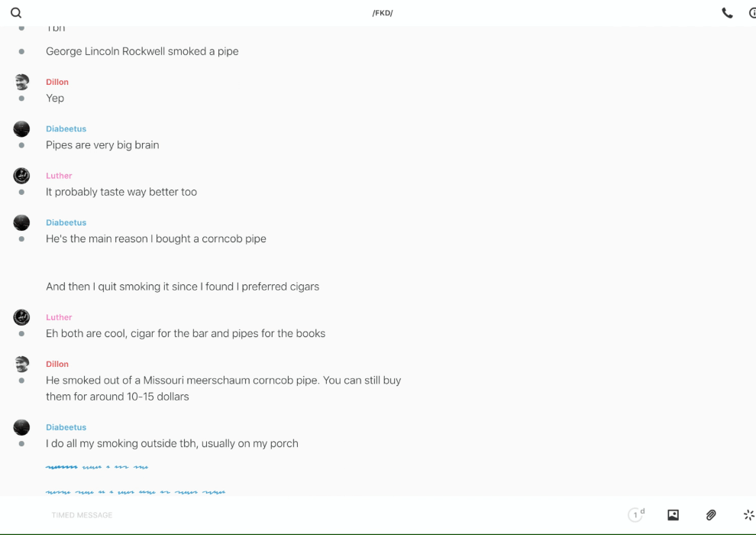Click the /FKD/ conversation title
Image resolution: width=756 pixels, height=535 pixels.
(x=383, y=13)
